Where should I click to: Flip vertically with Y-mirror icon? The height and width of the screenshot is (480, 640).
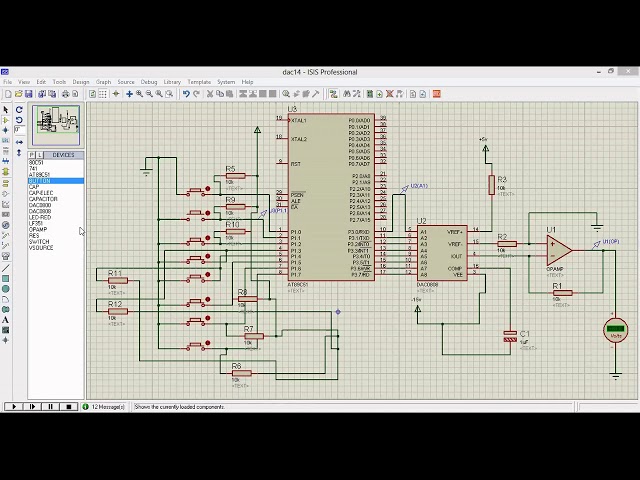click(19, 153)
